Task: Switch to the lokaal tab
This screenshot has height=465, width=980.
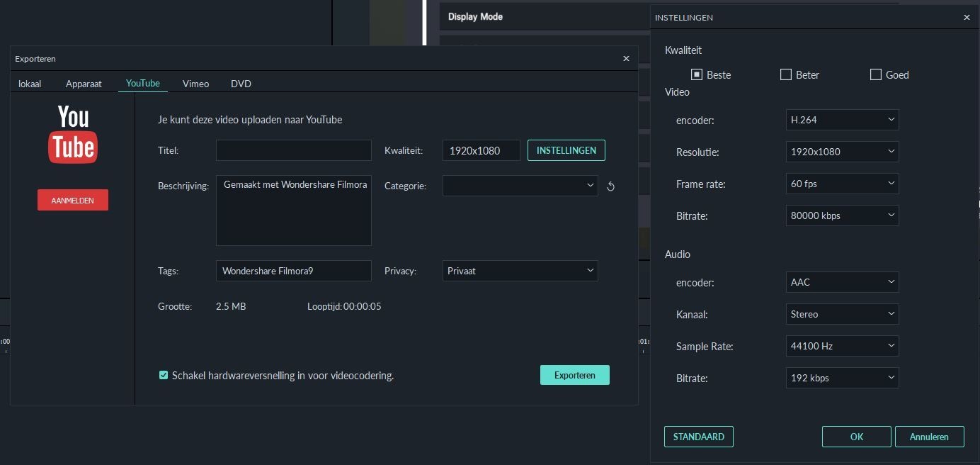Action: 30,84
